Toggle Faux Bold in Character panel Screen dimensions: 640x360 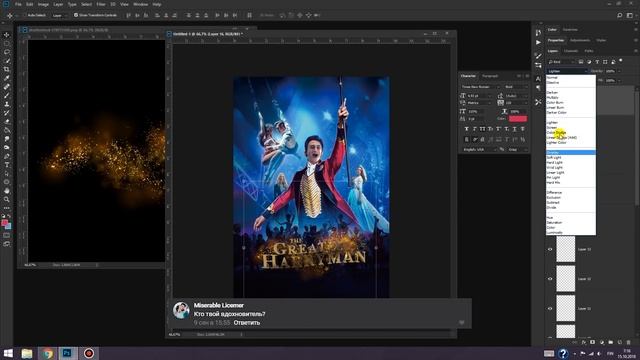[467, 129]
